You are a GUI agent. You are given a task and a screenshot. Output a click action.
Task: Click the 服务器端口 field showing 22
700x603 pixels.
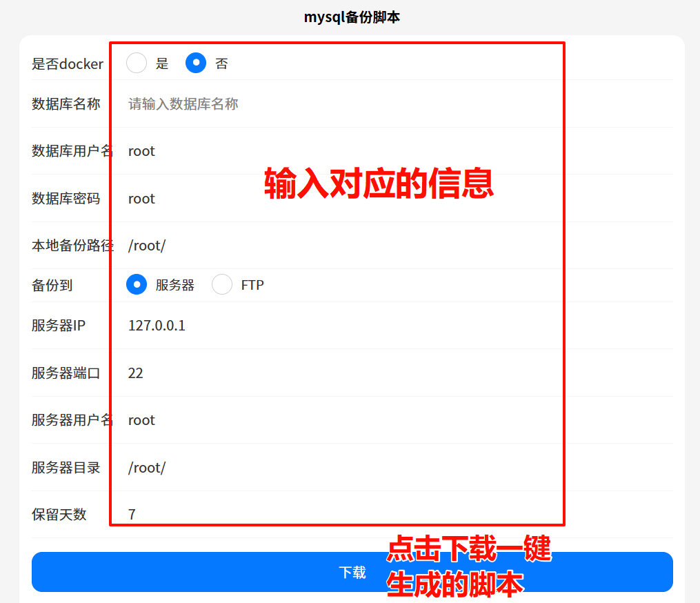[401, 373]
